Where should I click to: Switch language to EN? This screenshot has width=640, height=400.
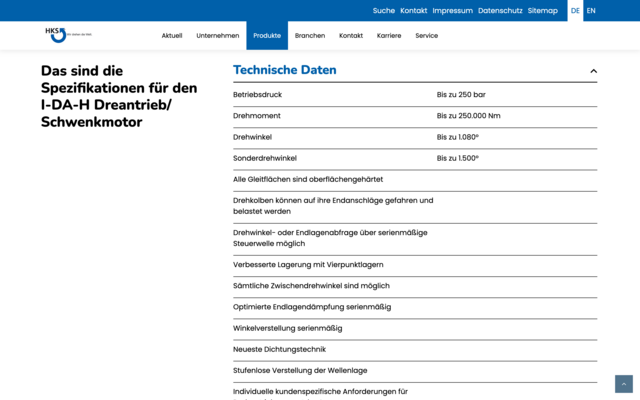pyautogui.click(x=591, y=11)
